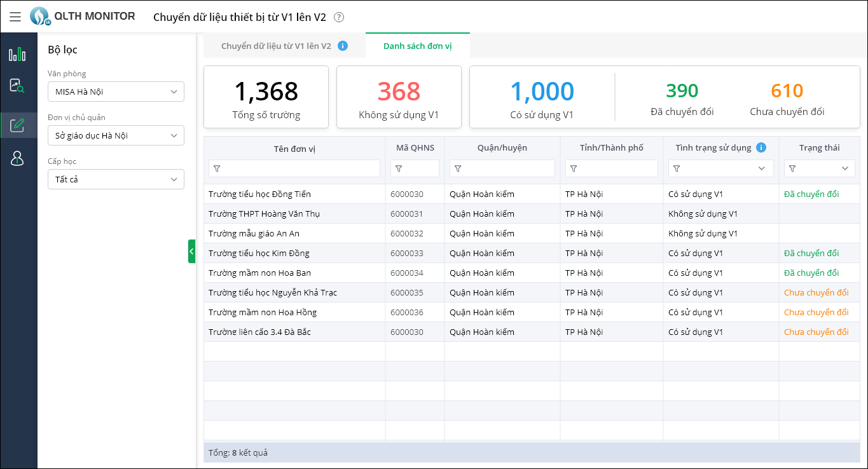This screenshot has width=868, height=469.
Task: Open the Đơn vị chủ quản dropdown
Action: [116, 135]
